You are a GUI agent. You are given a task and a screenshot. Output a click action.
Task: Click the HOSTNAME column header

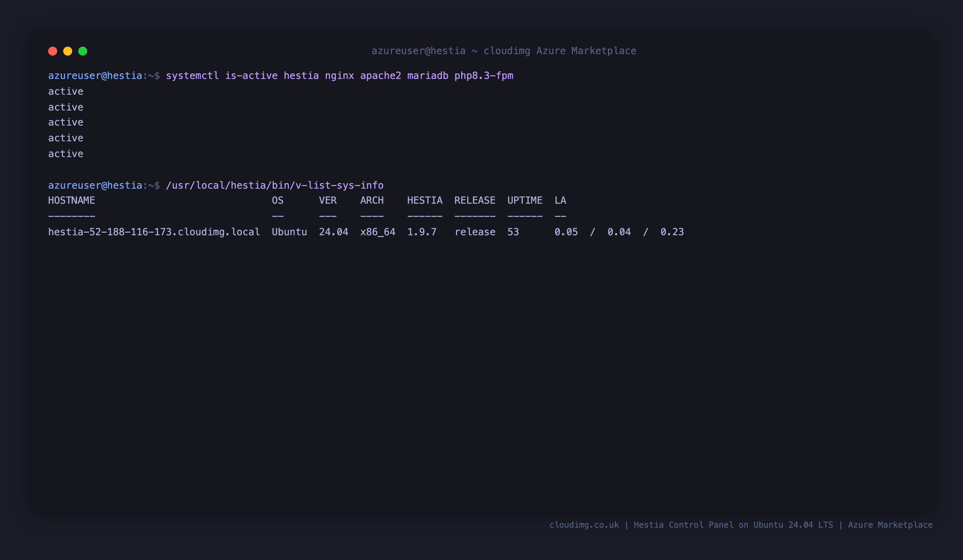[x=71, y=200]
